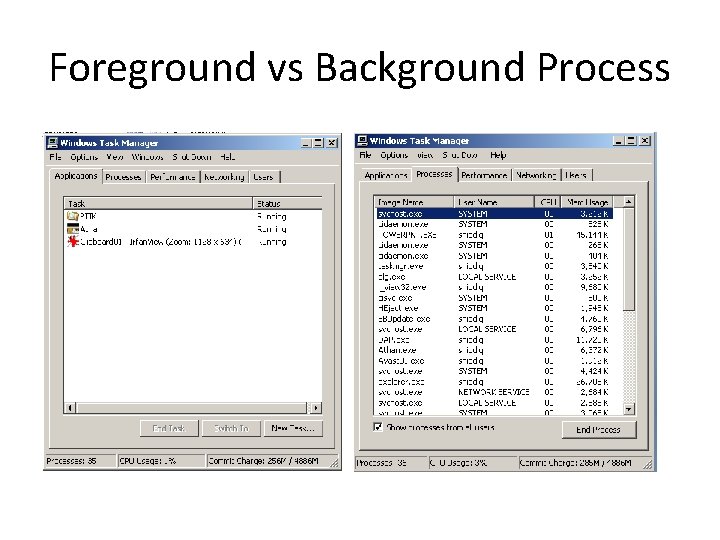Select the explorer.exe process row

pos(494,382)
